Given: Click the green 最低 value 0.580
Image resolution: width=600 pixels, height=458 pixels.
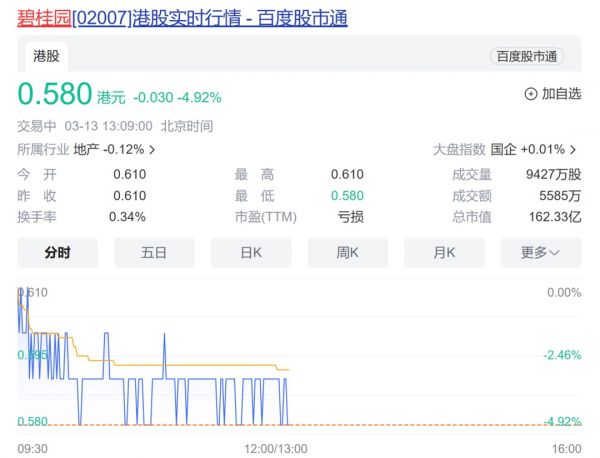Looking at the screenshot, I should click(347, 196).
